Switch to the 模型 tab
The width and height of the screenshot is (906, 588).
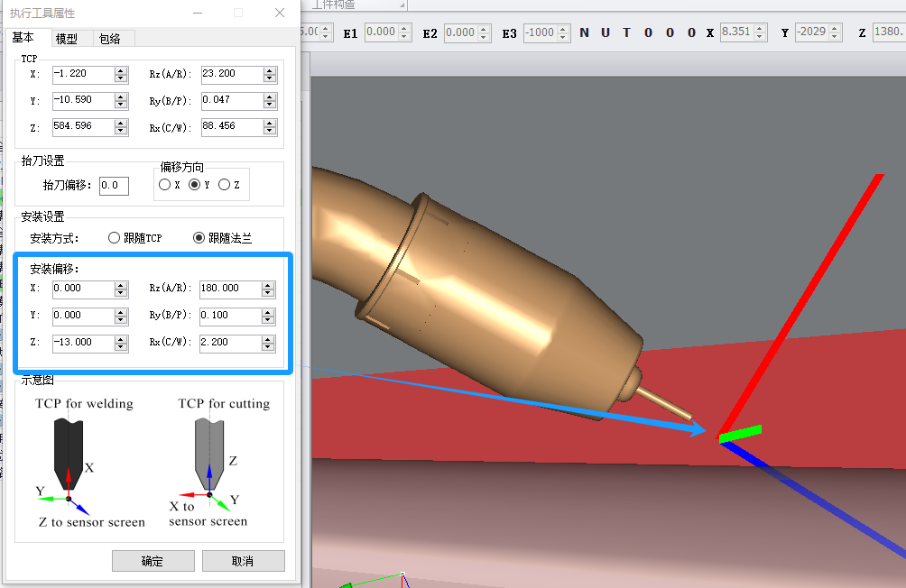point(67,39)
